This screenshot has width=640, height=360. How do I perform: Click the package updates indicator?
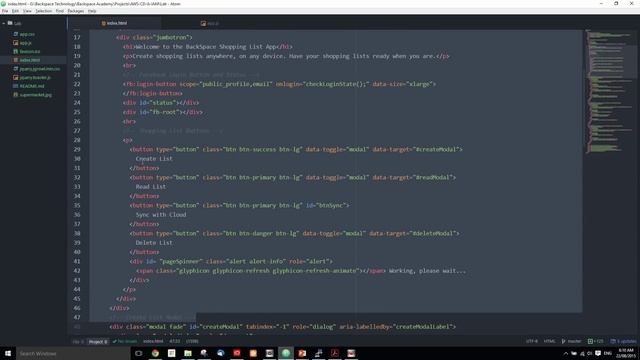point(623,341)
